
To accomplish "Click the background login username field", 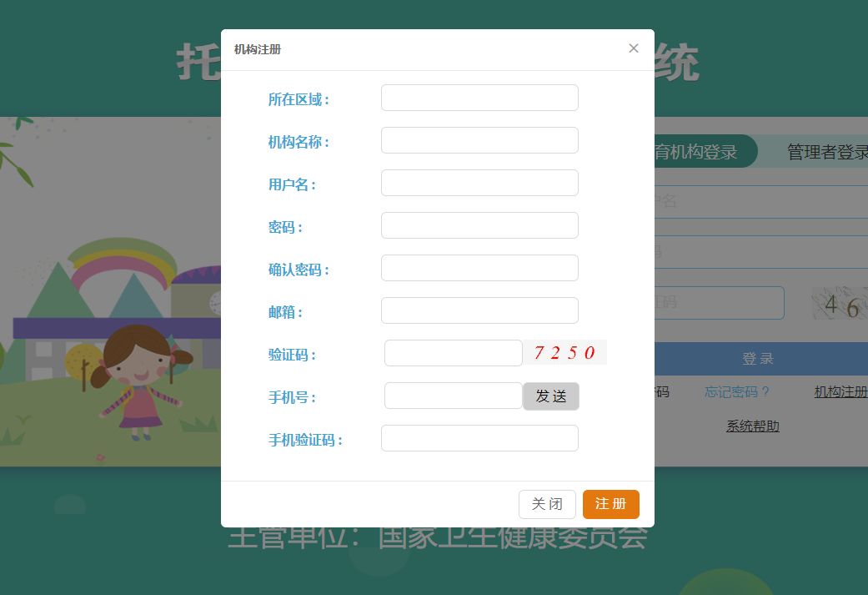I will (x=761, y=202).
